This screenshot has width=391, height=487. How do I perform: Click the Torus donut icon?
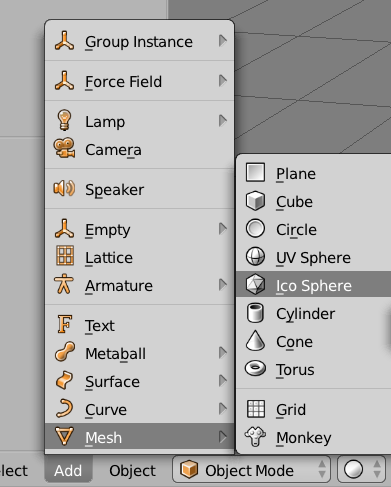255,369
